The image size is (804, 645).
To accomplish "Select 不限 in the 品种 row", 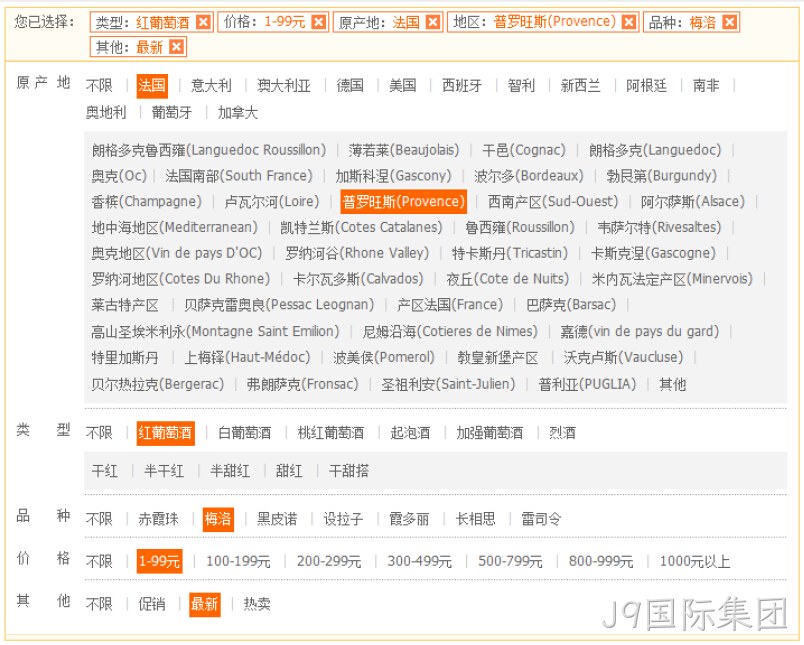I will [99, 519].
